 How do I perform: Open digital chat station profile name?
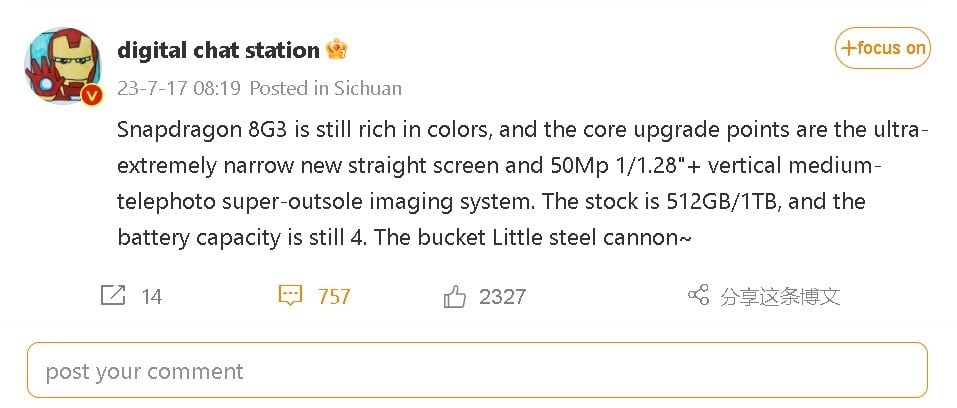(x=218, y=50)
